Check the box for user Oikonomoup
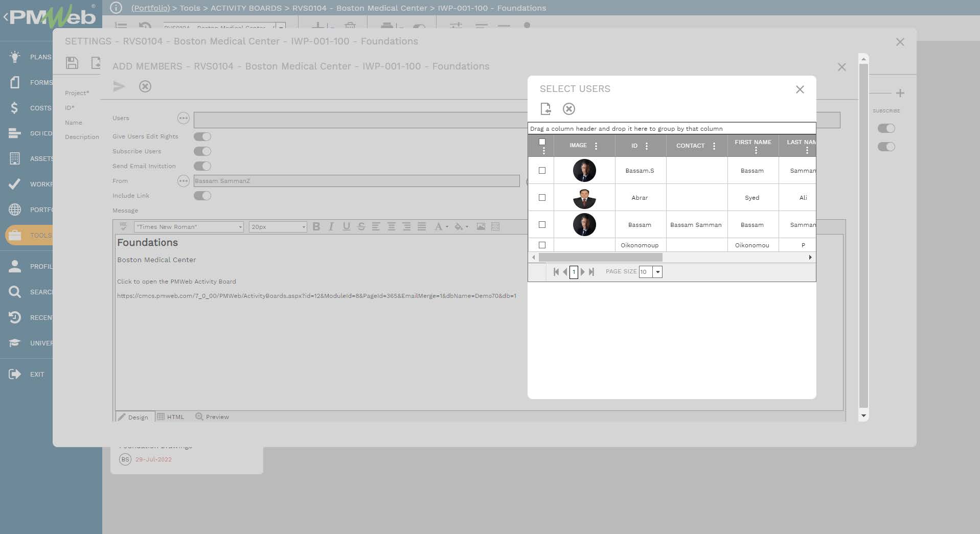Viewport: 980px width, 534px height. point(542,245)
